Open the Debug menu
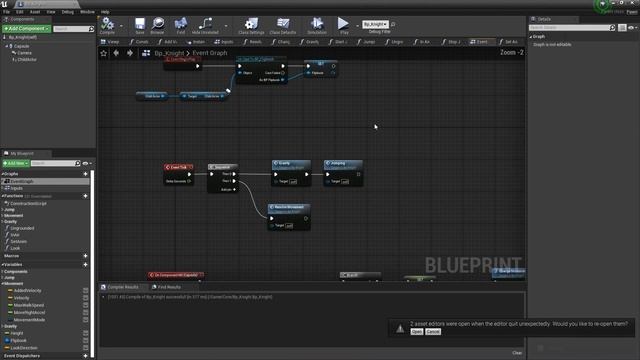Viewport: 640px width, 360px height. 67,12
